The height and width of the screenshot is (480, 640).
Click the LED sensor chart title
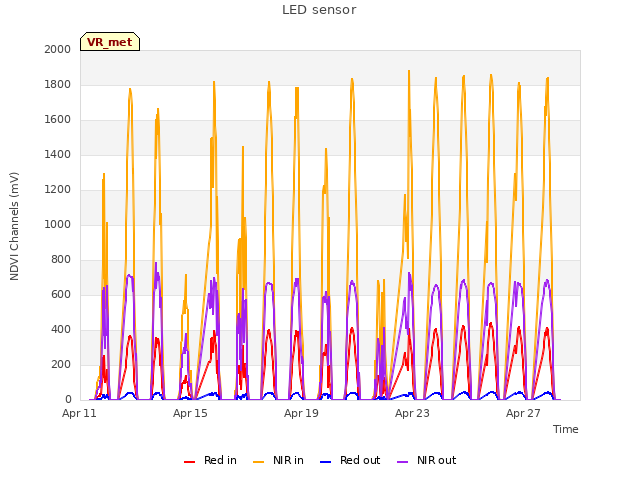[319, 10]
